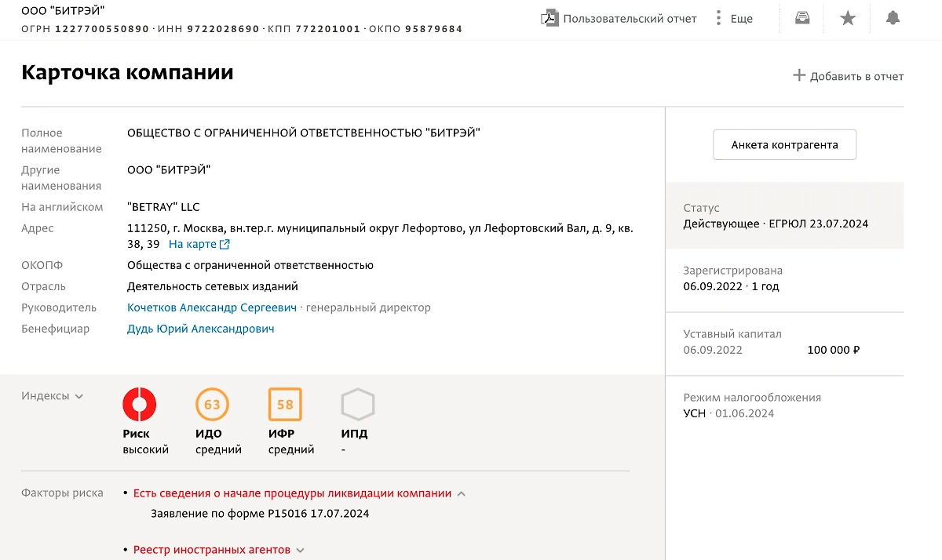Expand the Реестр иностранных агентов entry

pyautogui.click(x=300, y=550)
